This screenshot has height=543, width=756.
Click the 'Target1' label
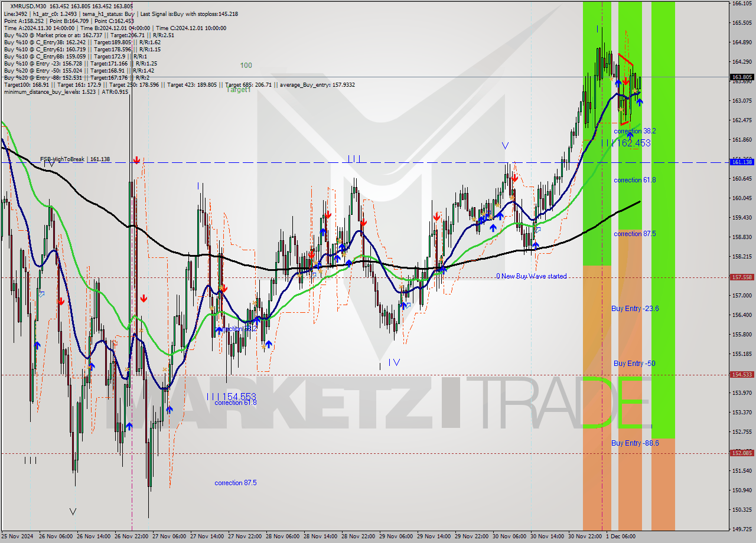point(239,90)
